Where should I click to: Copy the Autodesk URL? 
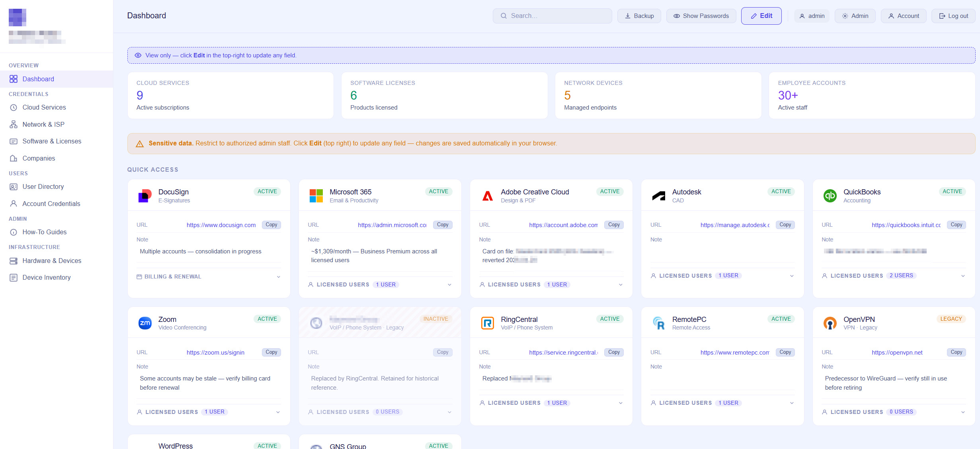[785, 225]
